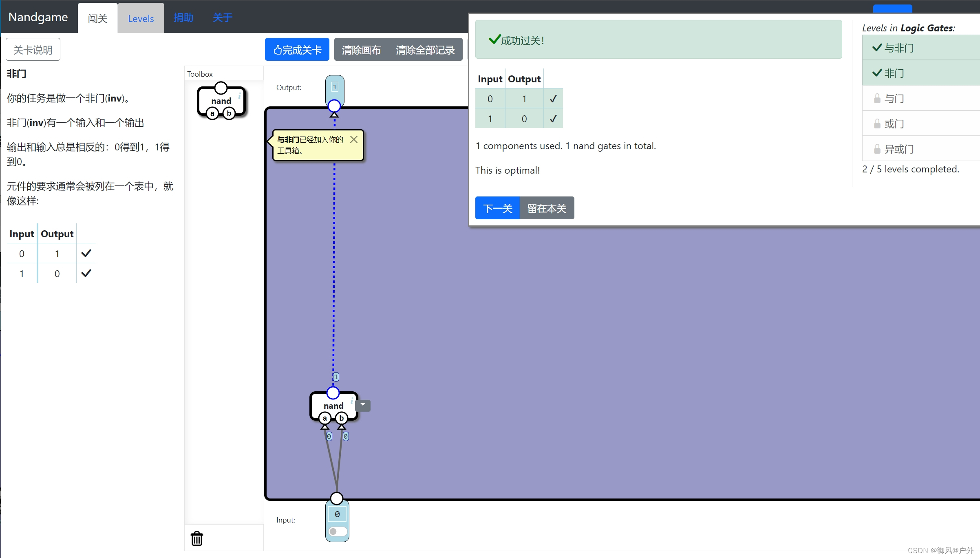
Task: Select nand gate in Toolbox
Action: [x=221, y=101]
